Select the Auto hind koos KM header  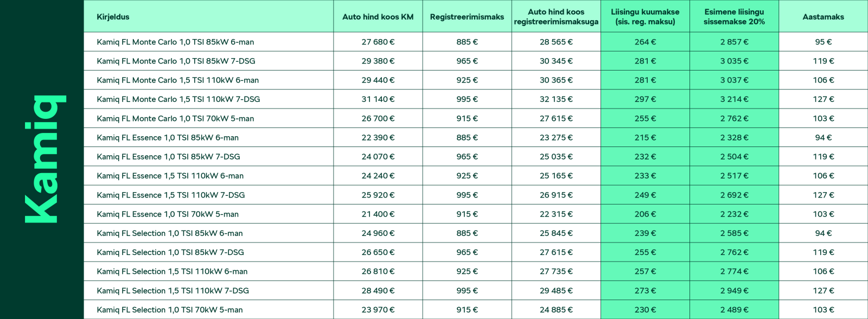378,16
